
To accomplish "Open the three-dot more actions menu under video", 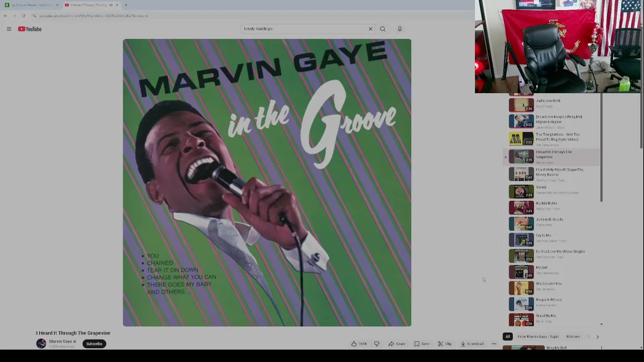I will (x=494, y=344).
